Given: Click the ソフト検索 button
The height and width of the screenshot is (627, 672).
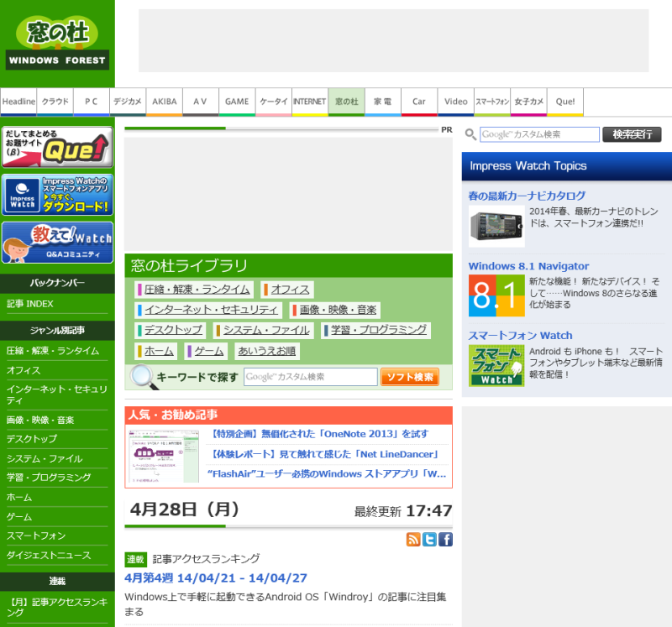Looking at the screenshot, I should tap(410, 378).
